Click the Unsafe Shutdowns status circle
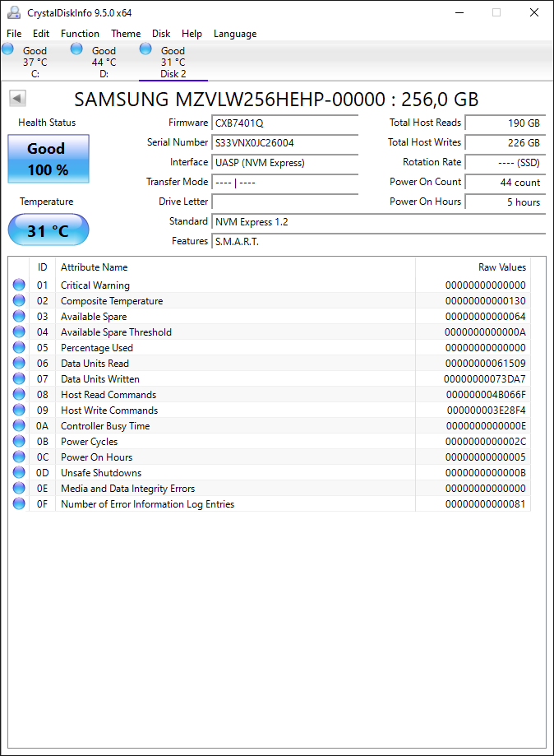This screenshot has width=554, height=756. click(19, 472)
